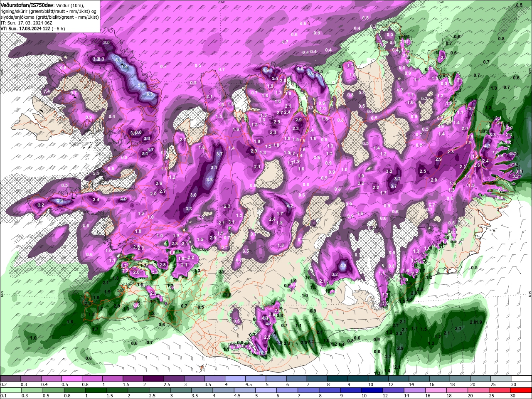
Task: Click the 4.2 value in the central highlands
Action: tap(290, 206)
